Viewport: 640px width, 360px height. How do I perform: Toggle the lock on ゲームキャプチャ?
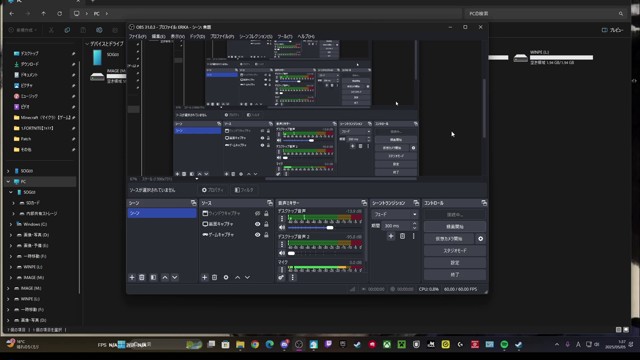[x=266, y=235]
